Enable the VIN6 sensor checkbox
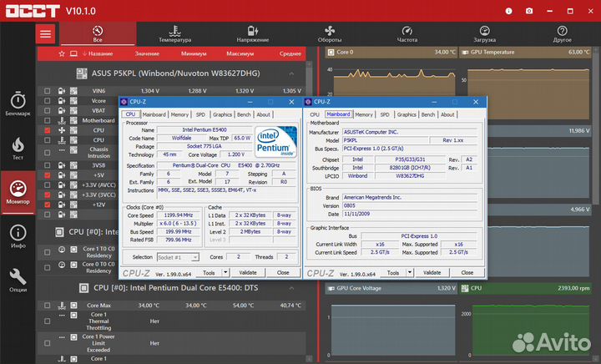 (x=48, y=90)
